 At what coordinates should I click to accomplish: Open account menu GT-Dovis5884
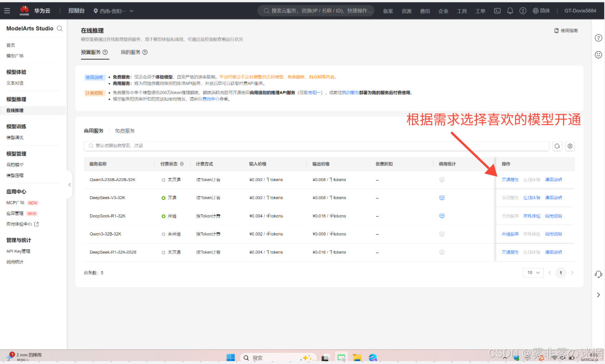click(x=580, y=11)
